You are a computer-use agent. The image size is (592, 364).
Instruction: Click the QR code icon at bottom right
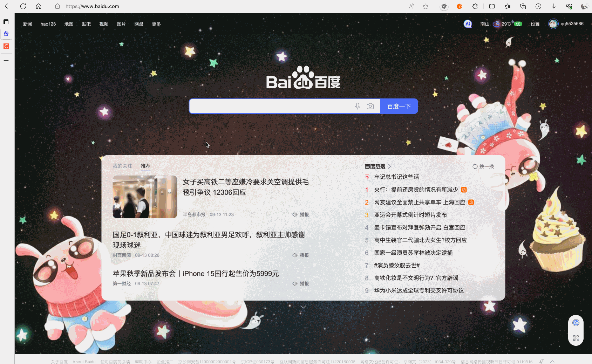pos(575,338)
